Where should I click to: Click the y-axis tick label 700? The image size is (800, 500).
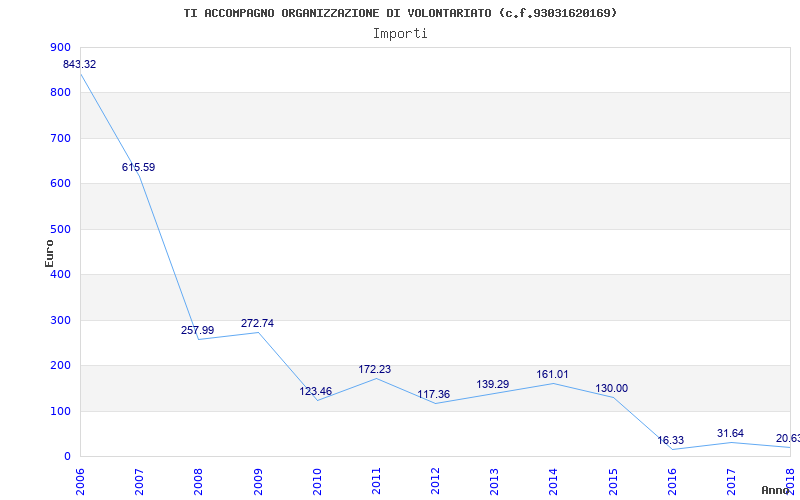click(x=60, y=138)
